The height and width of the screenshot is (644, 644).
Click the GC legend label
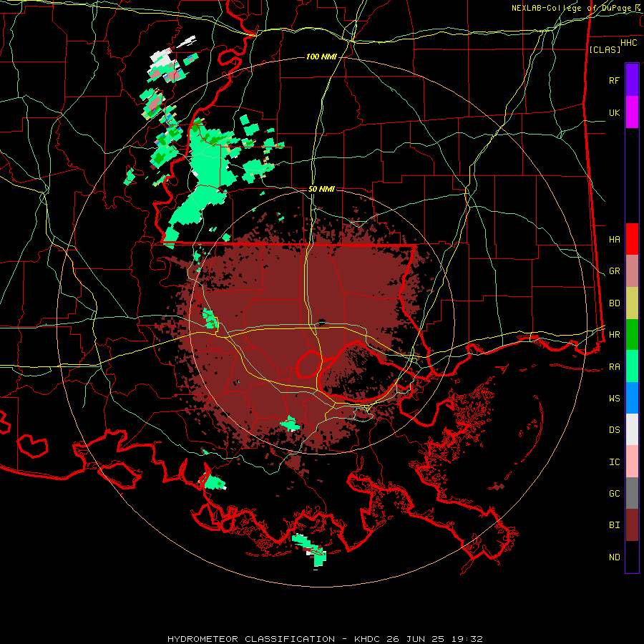point(615,494)
